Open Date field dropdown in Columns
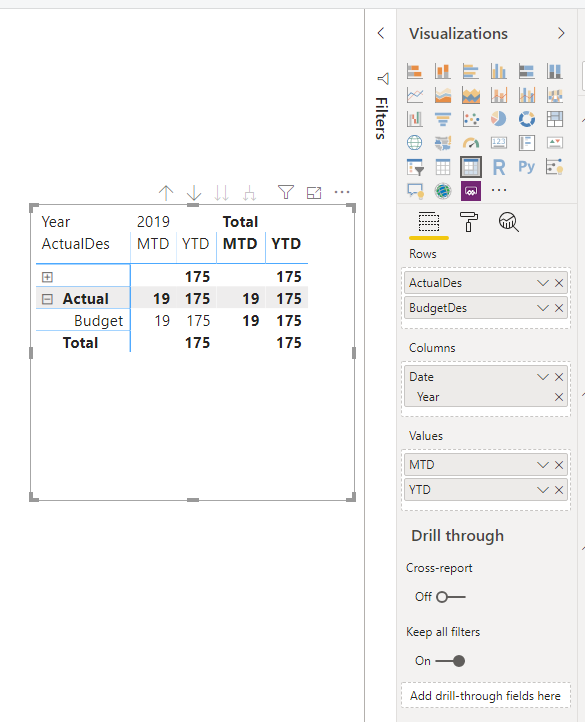The image size is (585, 722). point(543,377)
